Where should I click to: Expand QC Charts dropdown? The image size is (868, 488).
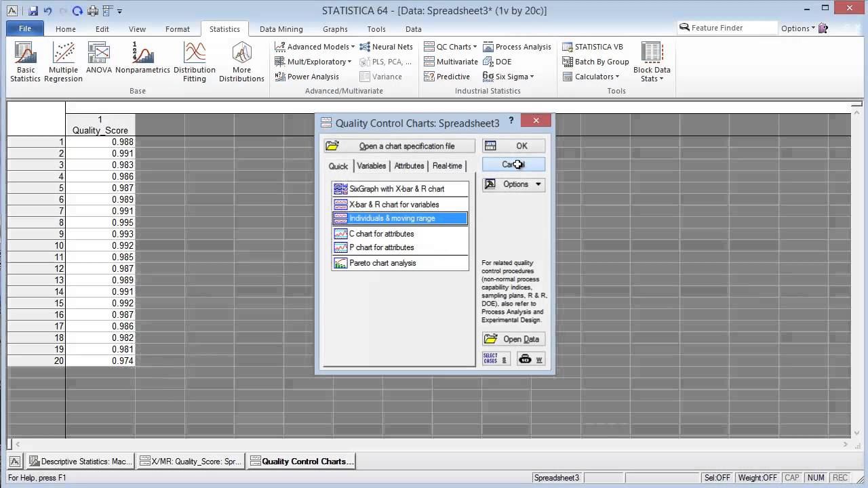[x=450, y=47]
